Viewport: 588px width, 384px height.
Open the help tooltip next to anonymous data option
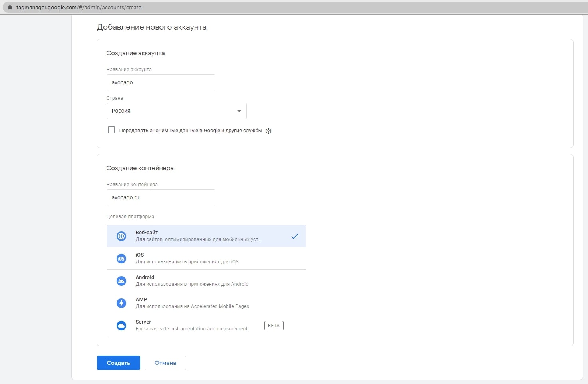click(268, 131)
